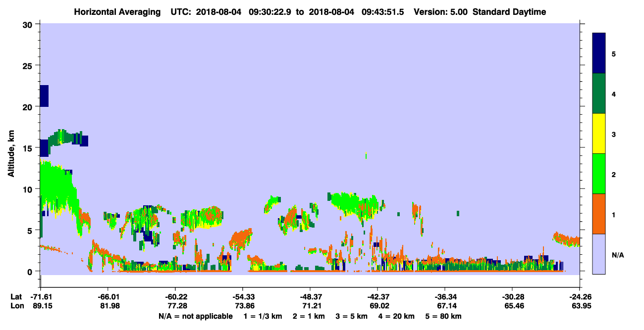Image resolution: width=644 pixels, height=330 pixels.
Task: Click the legend text N/A = not applicable
Action: (x=195, y=316)
